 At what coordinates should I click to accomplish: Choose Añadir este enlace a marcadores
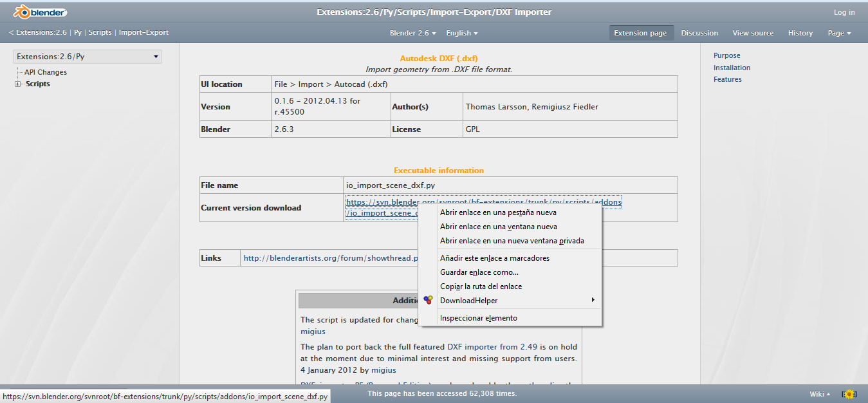click(510, 258)
